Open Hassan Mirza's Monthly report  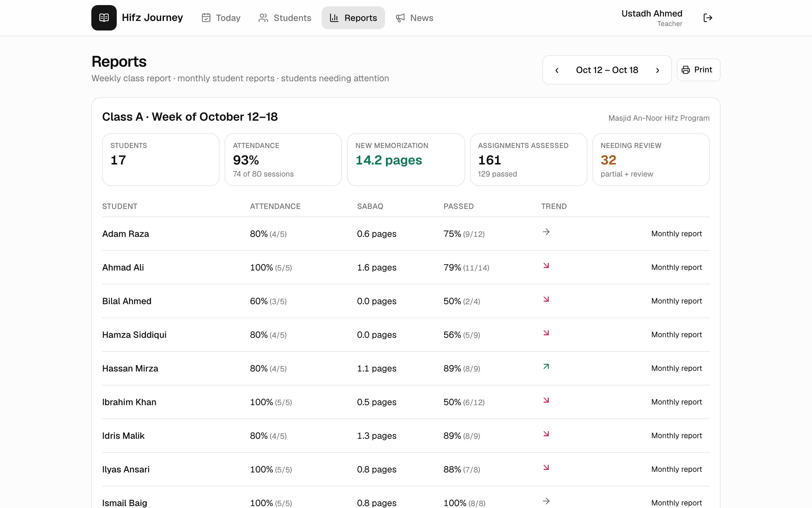click(677, 368)
